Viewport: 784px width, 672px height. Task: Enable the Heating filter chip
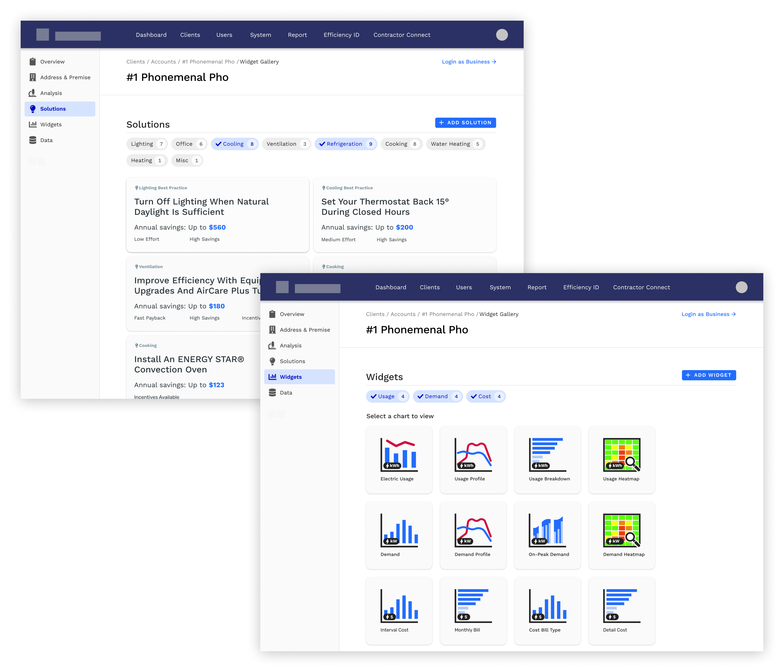click(147, 160)
